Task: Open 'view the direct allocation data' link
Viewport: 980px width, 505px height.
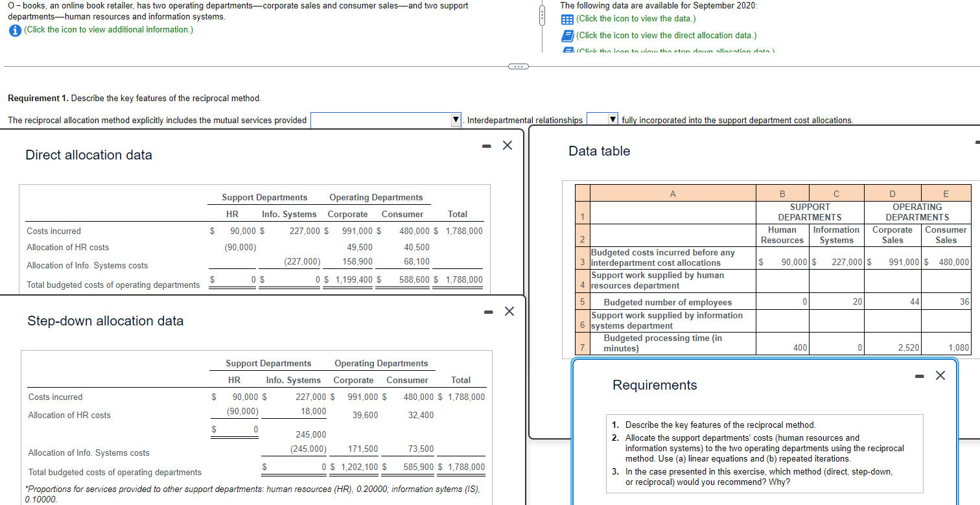Action: 666,36
